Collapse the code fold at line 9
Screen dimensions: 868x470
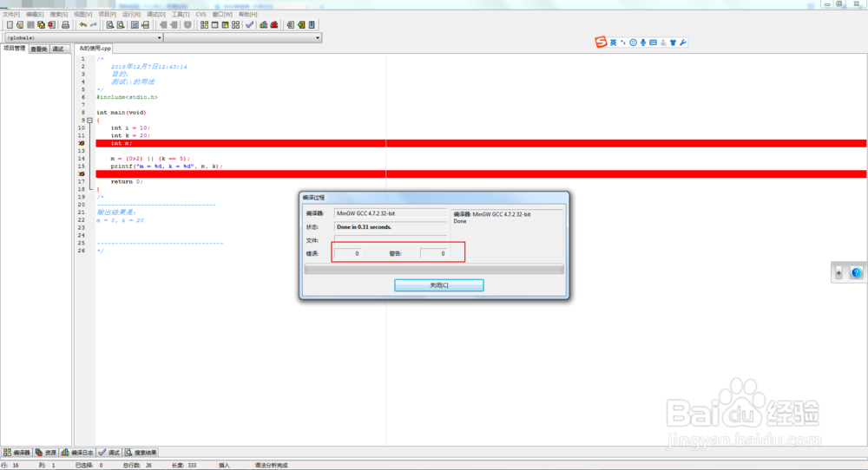coord(89,120)
